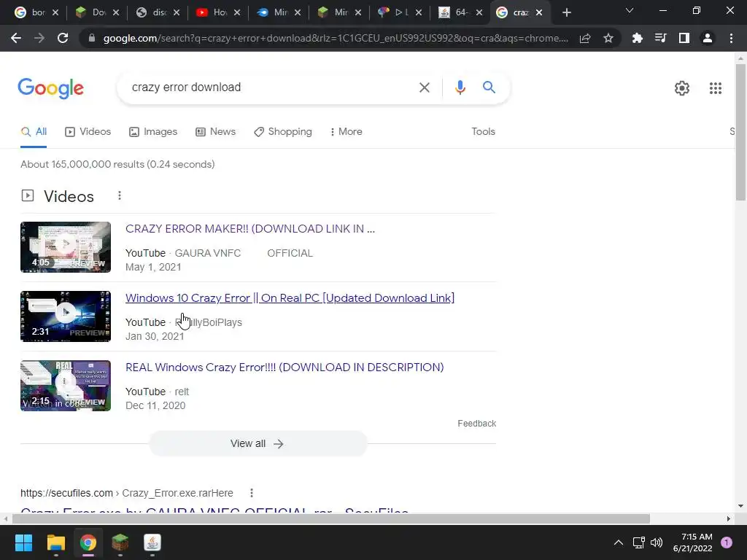Image resolution: width=747 pixels, height=560 pixels.
Task: View site info padlock icon
Action: tap(92, 38)
